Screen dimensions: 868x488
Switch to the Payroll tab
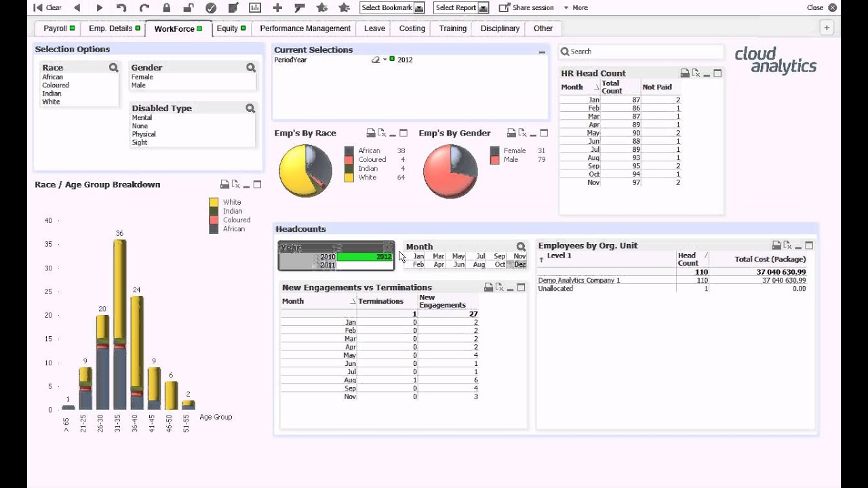coord(56,28)
